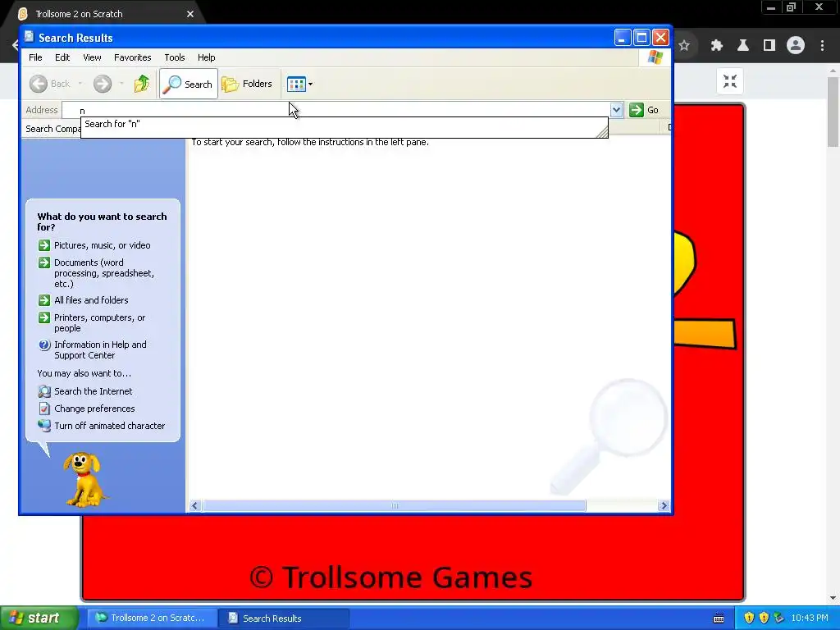Open the Favorites menu
The image size is (840, 630).
[x=132, y=57]
